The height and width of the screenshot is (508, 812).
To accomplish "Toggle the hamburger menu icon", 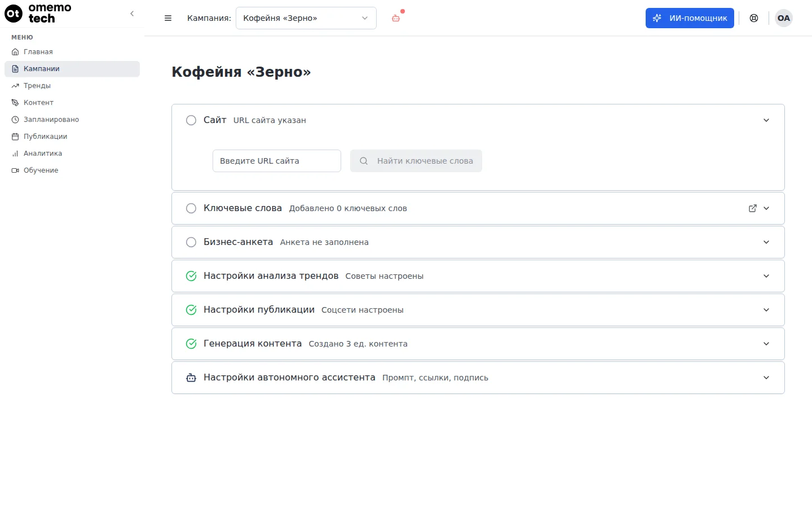I will (168, 18).
